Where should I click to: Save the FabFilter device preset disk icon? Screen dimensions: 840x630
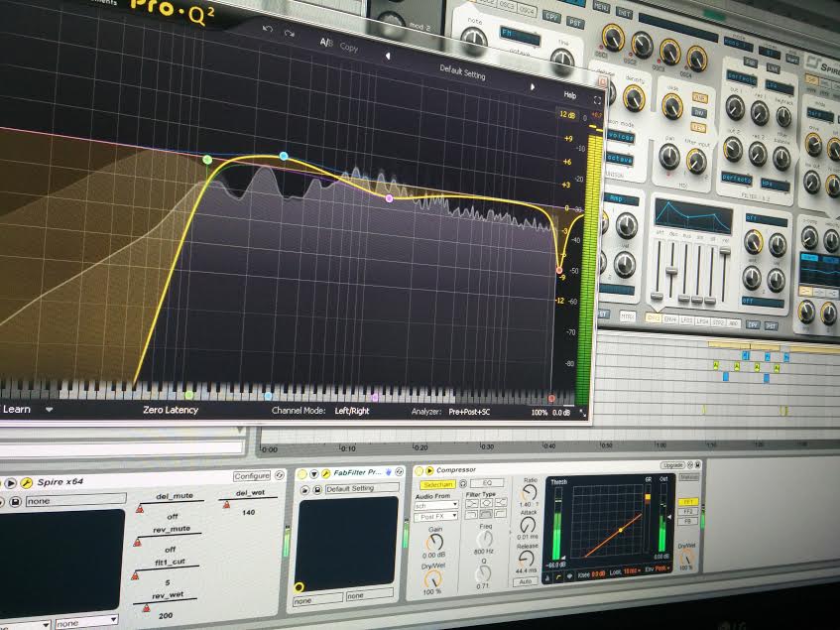click(x=317, y=490)
